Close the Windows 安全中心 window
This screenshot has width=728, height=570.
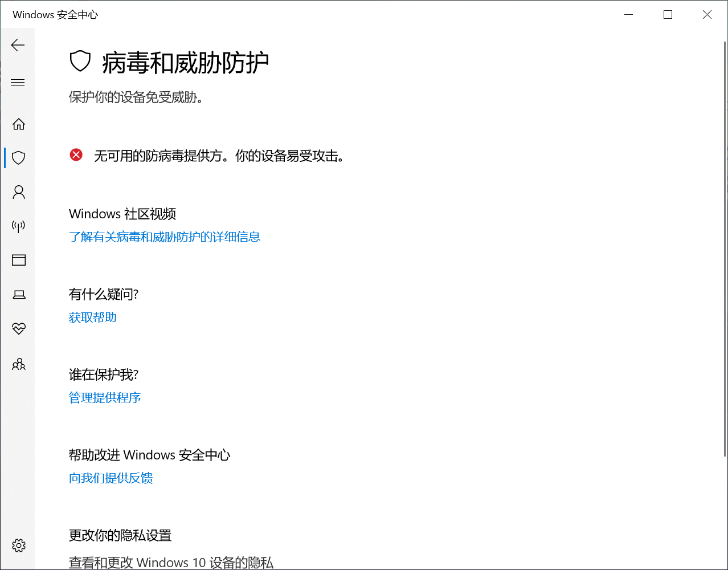707,15
